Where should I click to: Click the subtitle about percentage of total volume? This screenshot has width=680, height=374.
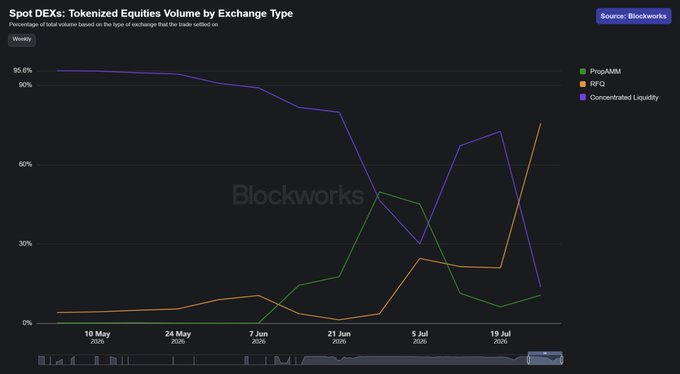click(114, 25)
